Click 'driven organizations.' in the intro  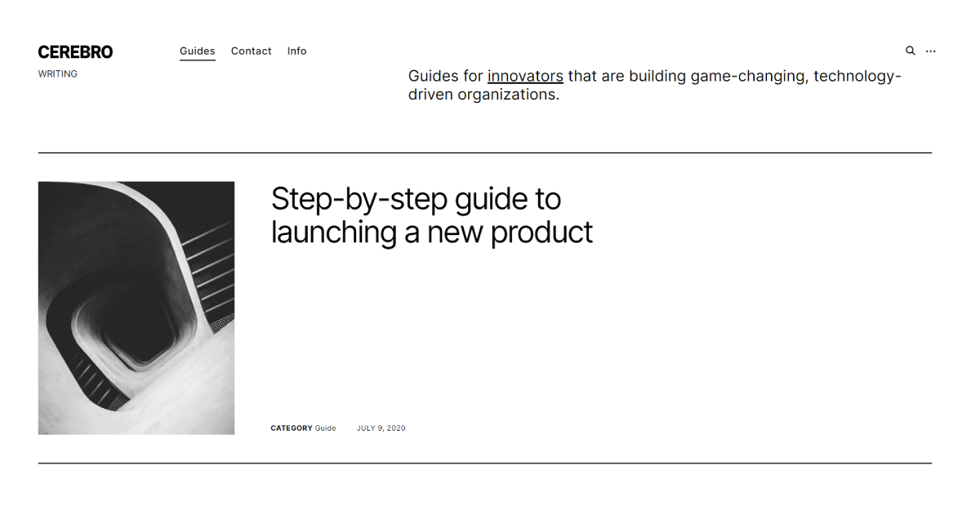pos(483,95)
